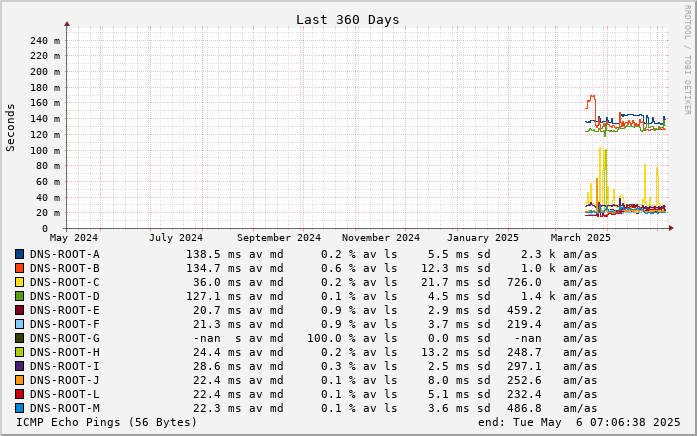Click the 36.0 ms median value
697x436 pixels.
217,282
